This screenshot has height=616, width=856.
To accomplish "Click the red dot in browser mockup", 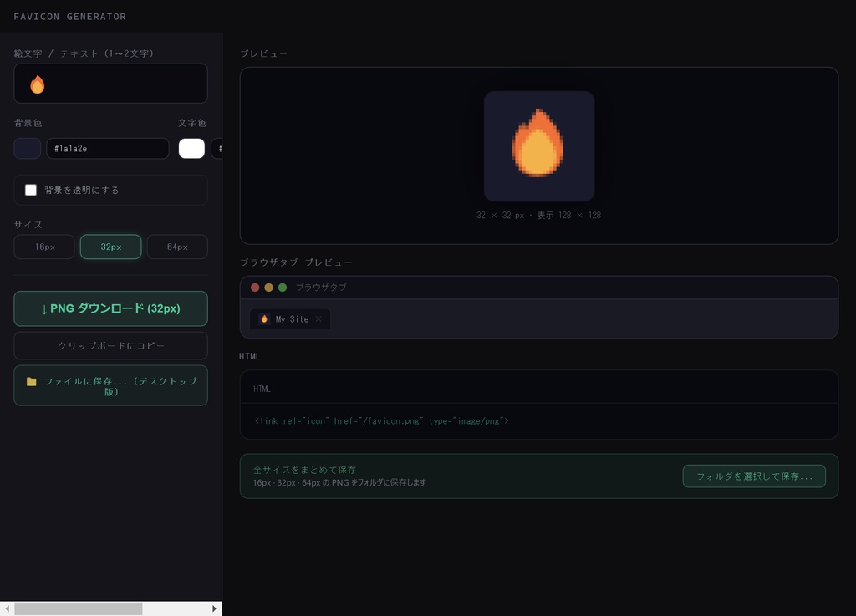I will (255, 288).
